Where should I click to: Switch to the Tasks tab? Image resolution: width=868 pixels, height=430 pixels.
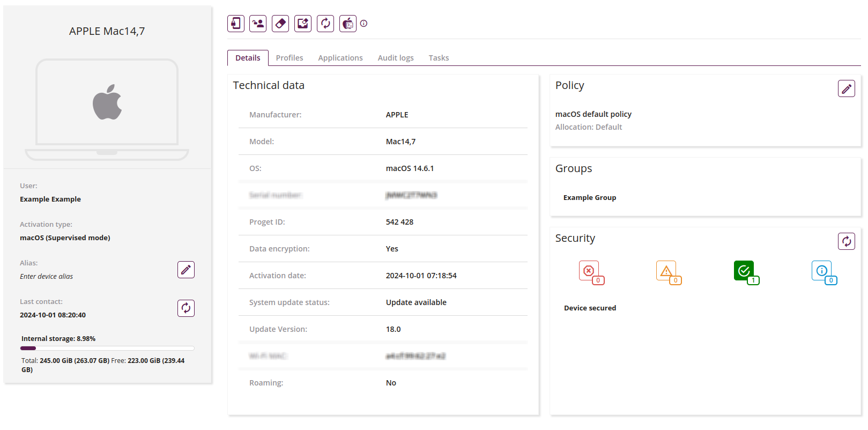coord(439,58)
